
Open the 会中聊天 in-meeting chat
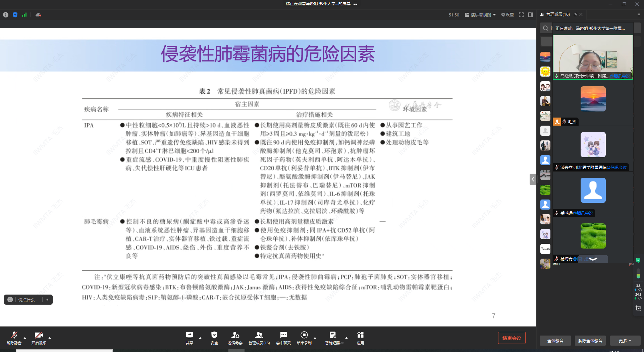283,338
